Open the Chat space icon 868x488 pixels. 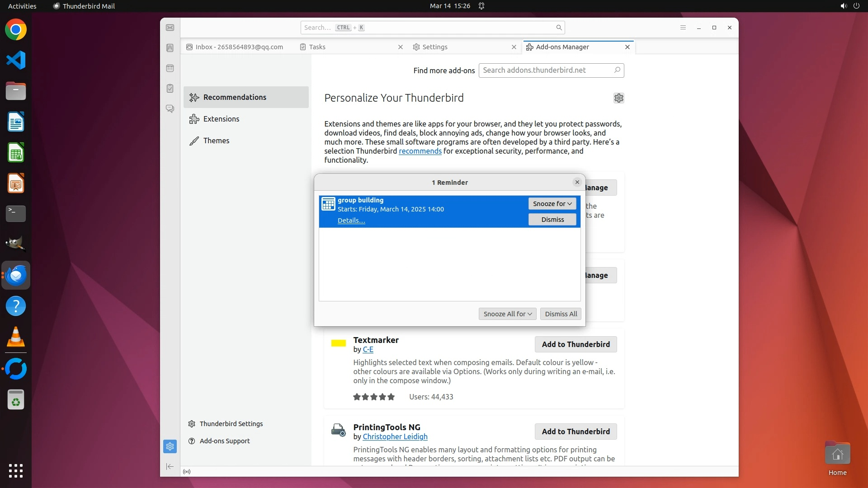pyautogui.click(x=170, y=109)
